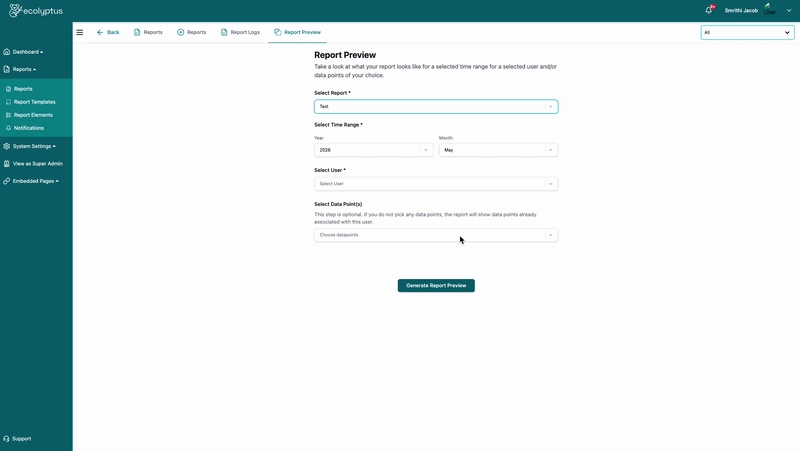Click the Smrithi Jacob user name
This screenshot has width=800, height=451.
[741, 10]
